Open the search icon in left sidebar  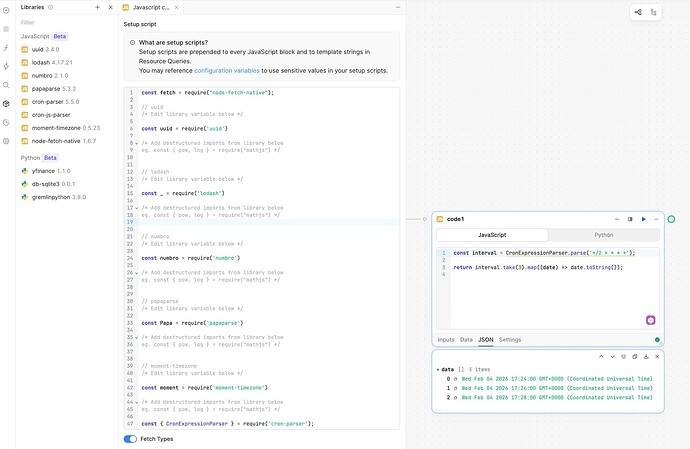click(x=6, y=84)
